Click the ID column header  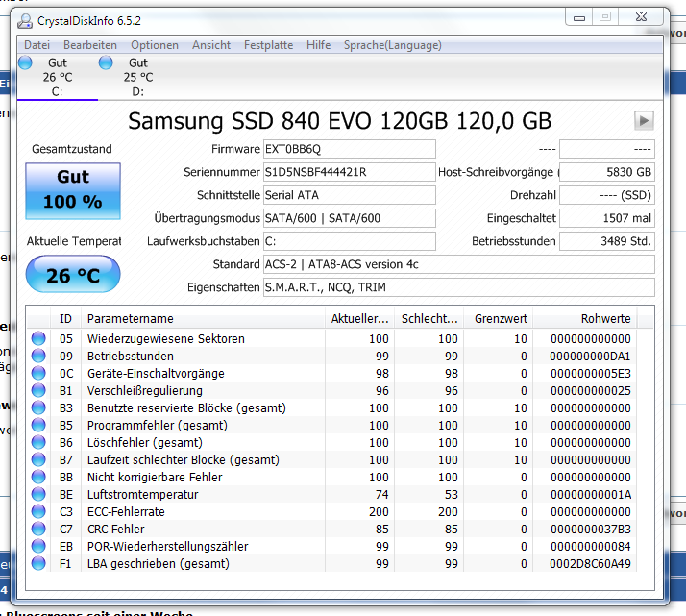[65, 318]
